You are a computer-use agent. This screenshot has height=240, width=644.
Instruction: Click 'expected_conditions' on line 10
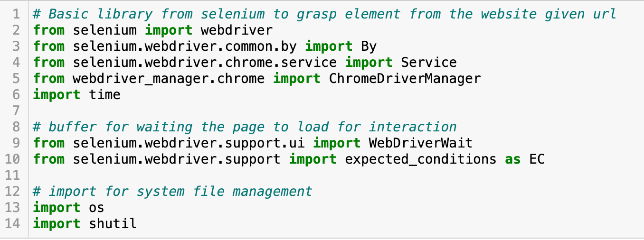[x=421, y=159]
